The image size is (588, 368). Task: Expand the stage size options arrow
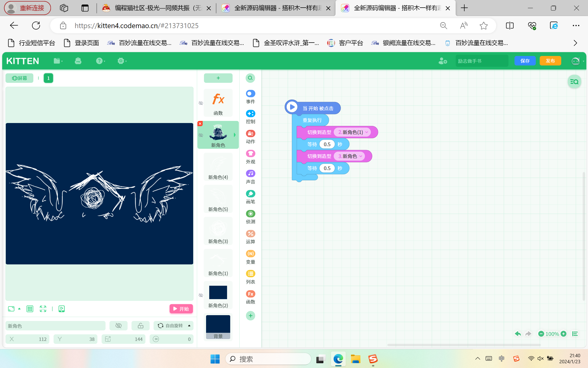point(19,309)
